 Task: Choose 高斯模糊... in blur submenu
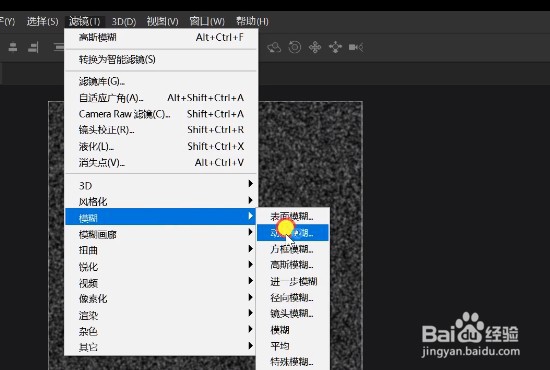[293, 265]
